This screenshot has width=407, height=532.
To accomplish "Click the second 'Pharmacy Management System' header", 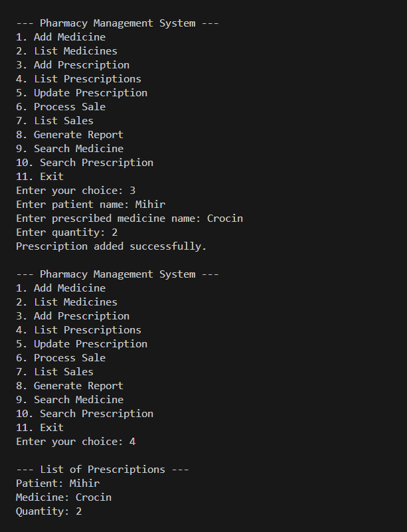I will pos(118,274).
